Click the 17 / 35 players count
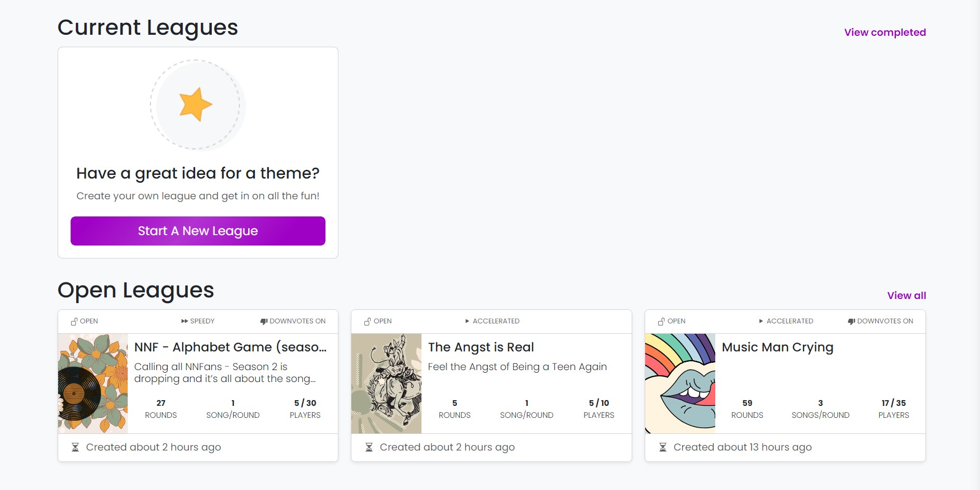The height and width of the screenshot is (490, 980). click(893, 403)
